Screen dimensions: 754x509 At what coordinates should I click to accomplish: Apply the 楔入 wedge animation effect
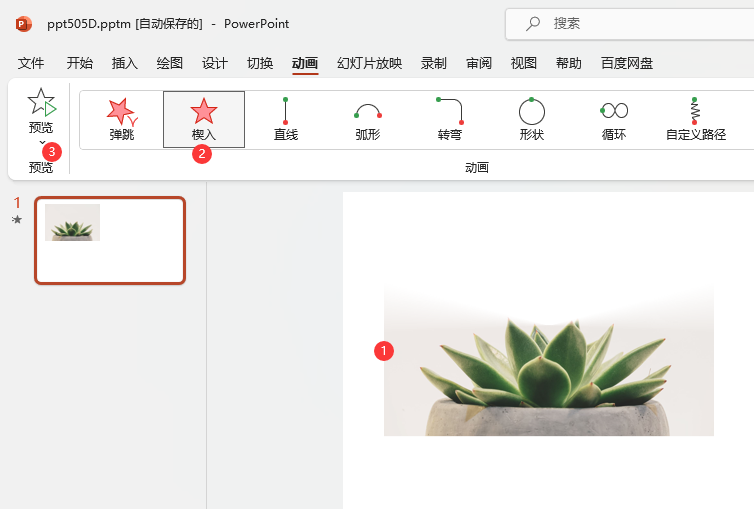tap(204, 119)
